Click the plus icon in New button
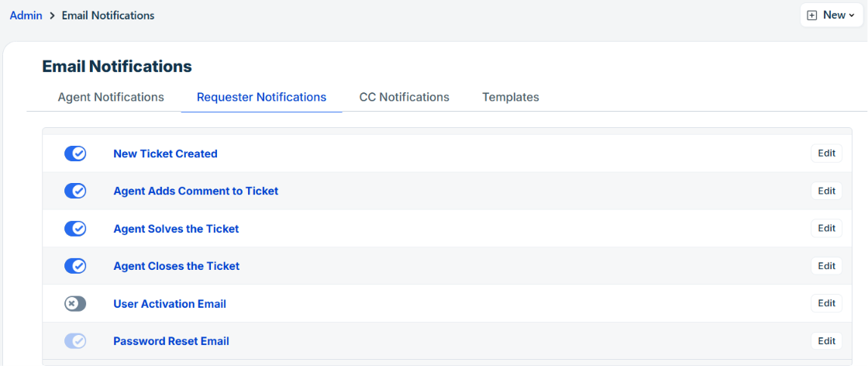 tap(812, 16)
